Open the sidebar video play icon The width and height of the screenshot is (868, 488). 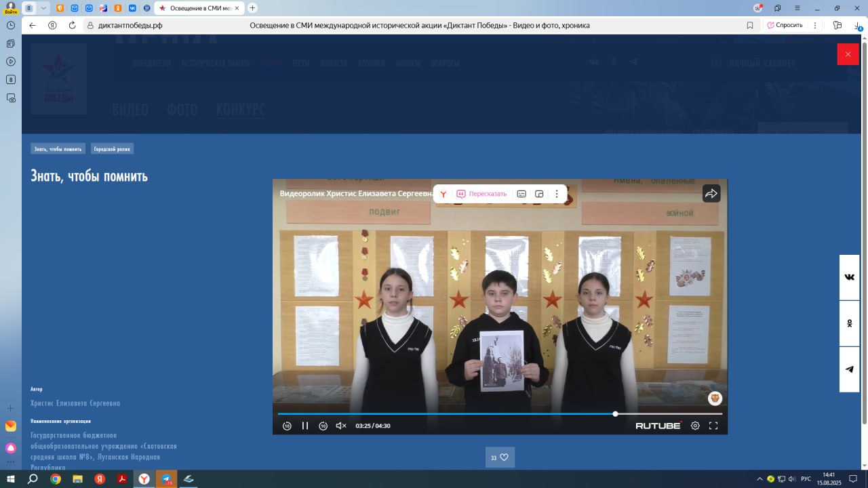coord(11,61)
